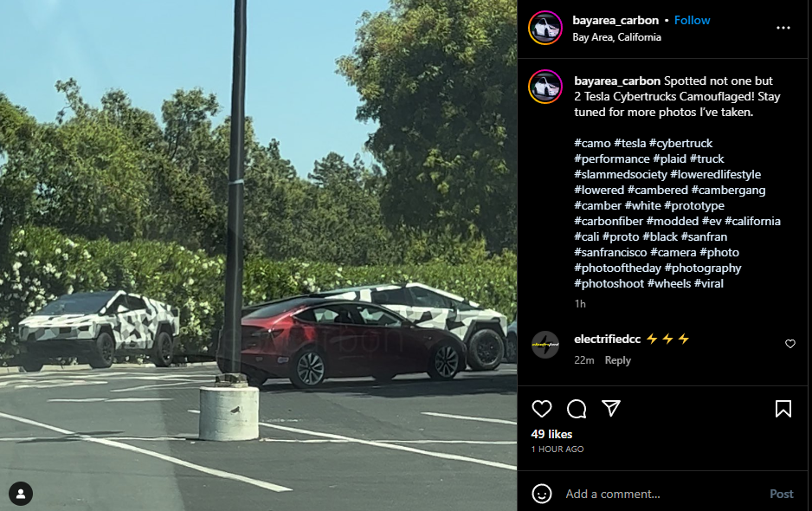Focus the Add a comment field
Viewport: 812px width, 511px height.
click(663, 494)
